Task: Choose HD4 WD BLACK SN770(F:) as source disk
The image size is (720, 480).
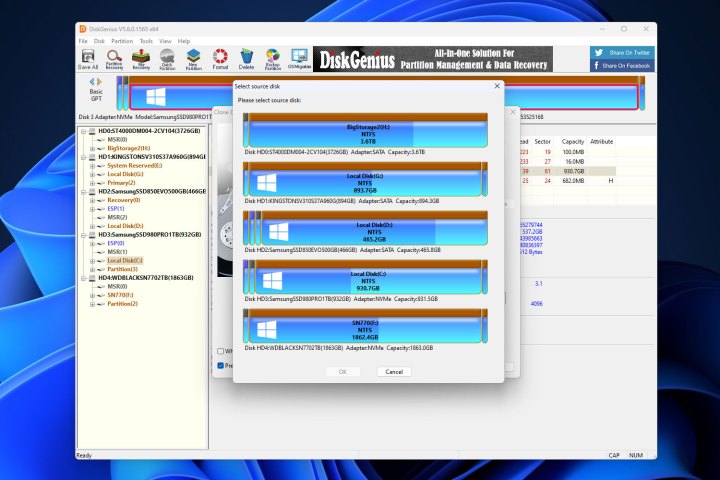Action: tap(365, 326)
